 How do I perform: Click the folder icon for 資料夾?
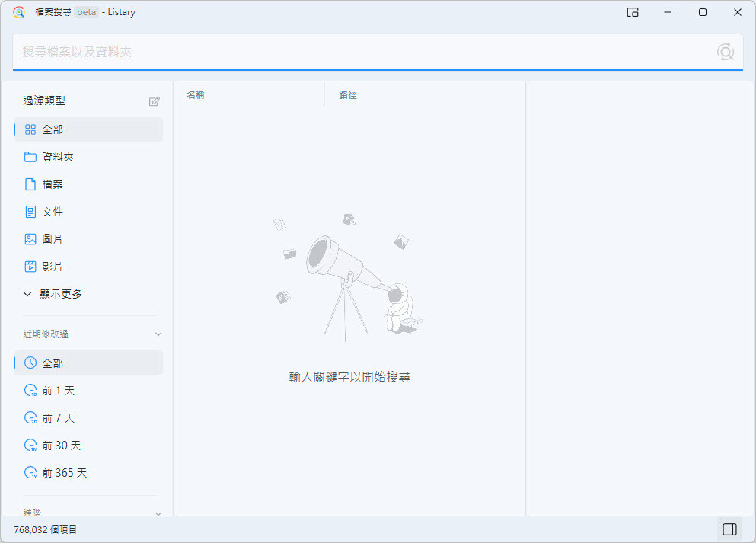[x=30, y=157]
